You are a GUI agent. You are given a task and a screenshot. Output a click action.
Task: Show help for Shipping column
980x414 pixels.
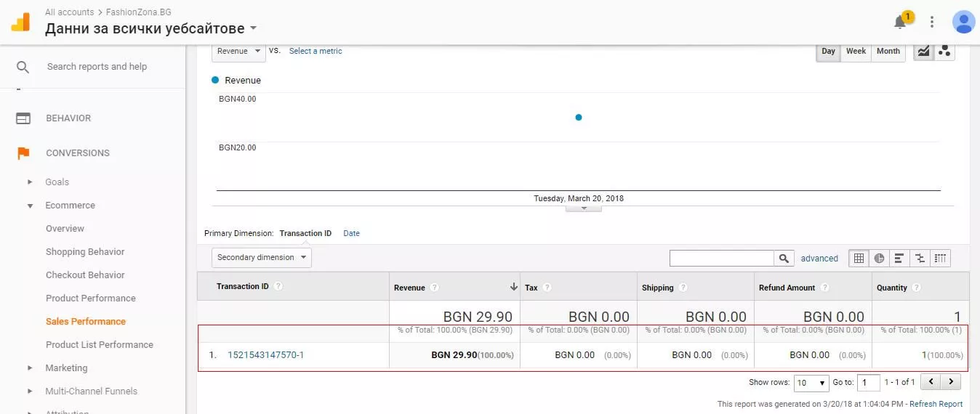[683, 288]
